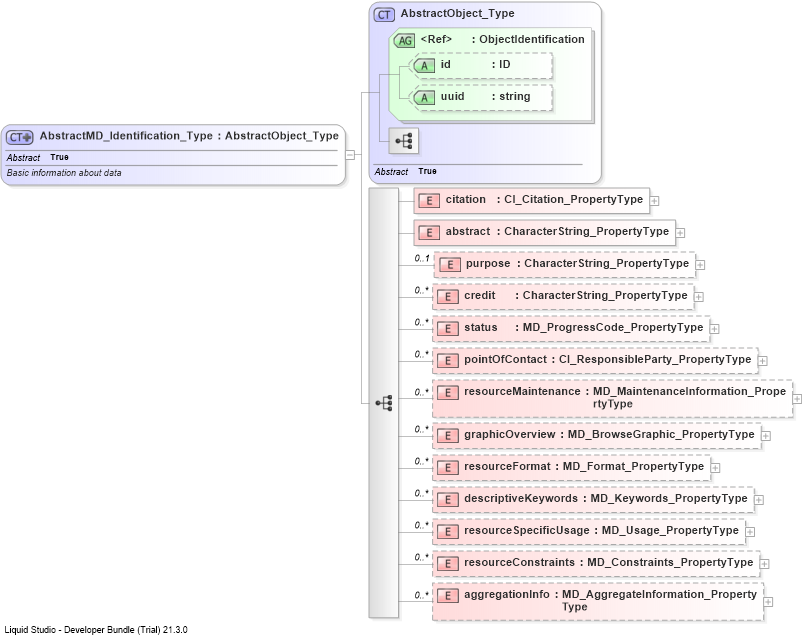Click the MD_Format_PropertyType type label
Screen dimensions: 802x635
click(x=633, y=467)
